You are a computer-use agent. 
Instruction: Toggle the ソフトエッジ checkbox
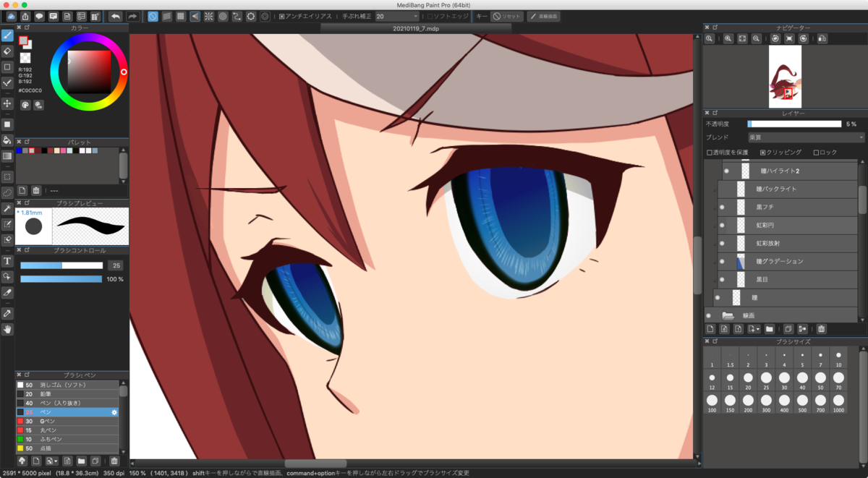[x=430, y=16]
